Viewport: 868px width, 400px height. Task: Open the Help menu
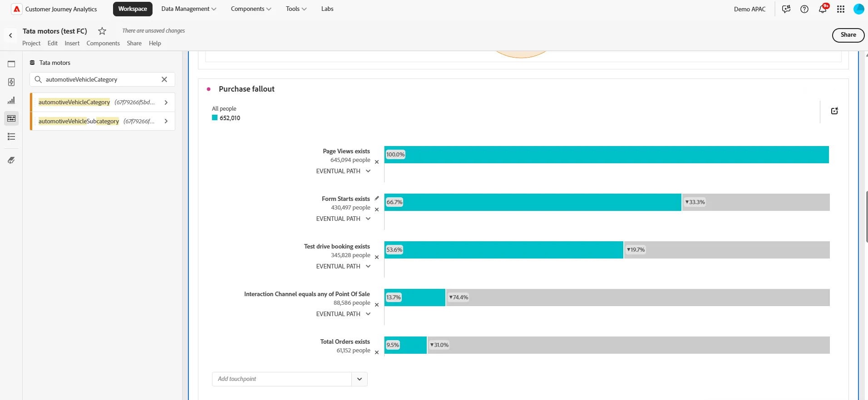[x=155, y=44]
